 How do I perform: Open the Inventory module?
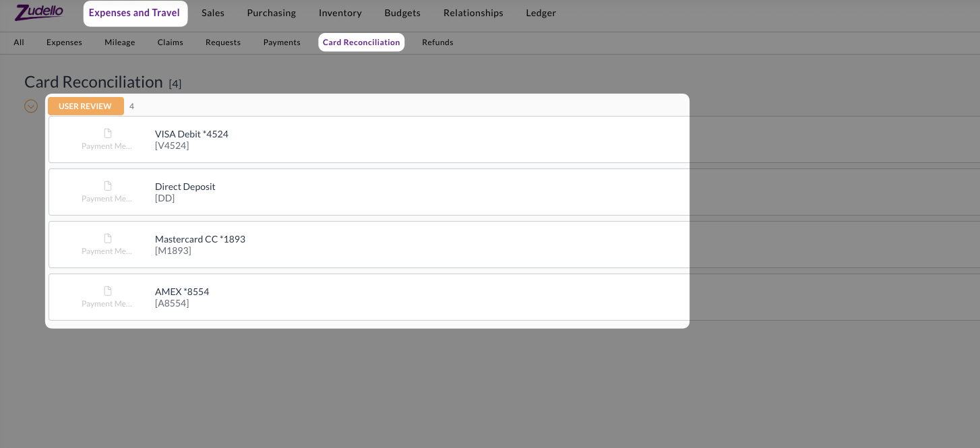[x=340, y=13]
